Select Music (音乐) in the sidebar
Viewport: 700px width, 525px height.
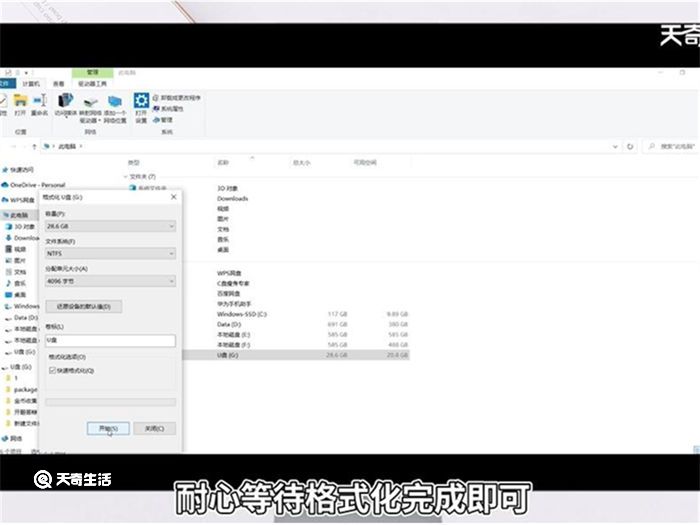[x=16, y=283]
